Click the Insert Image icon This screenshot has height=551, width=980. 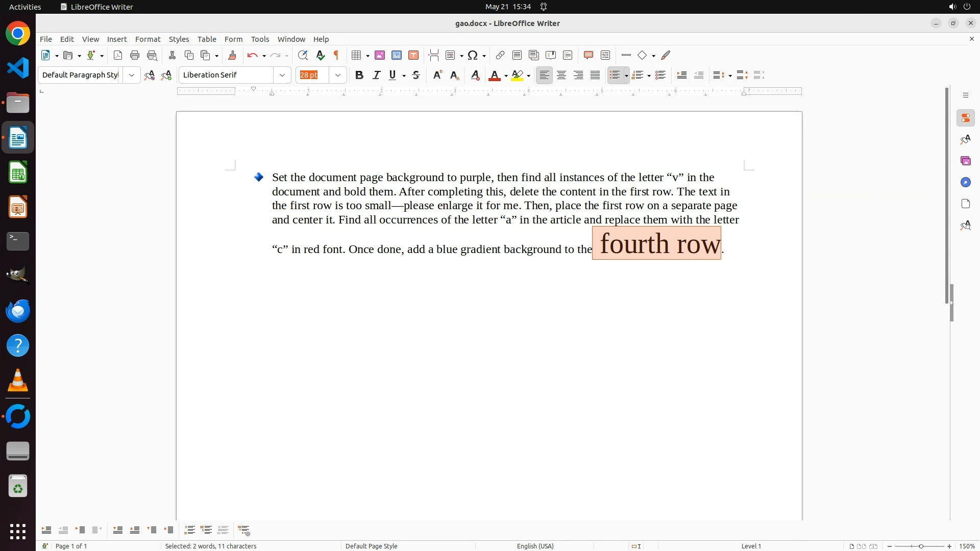pos(380,55)
